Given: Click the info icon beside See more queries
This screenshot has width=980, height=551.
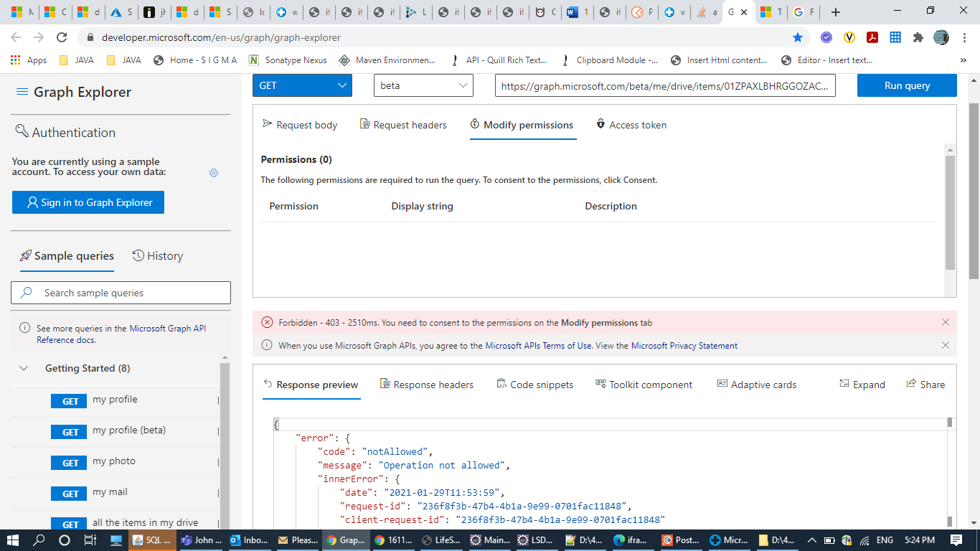Looking at the screenshot, I should pos(25,329).
